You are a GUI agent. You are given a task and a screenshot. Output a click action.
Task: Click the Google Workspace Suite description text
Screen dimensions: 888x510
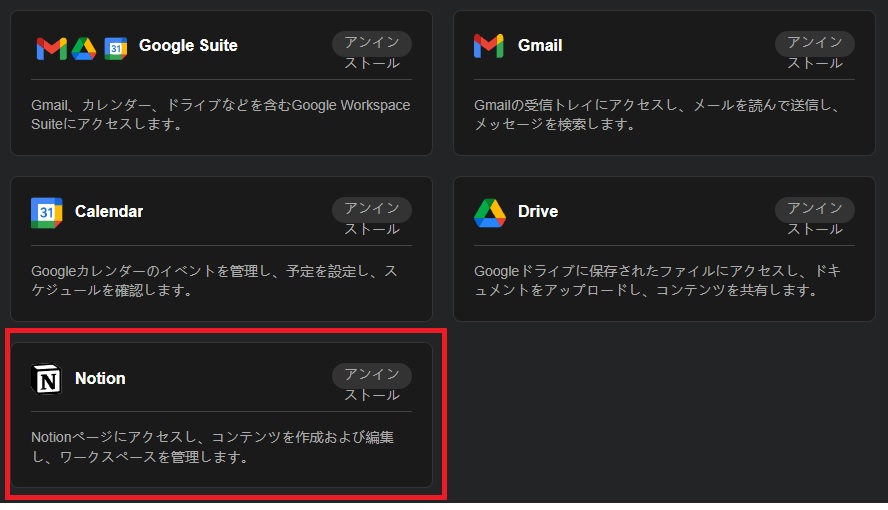point(220,114)
